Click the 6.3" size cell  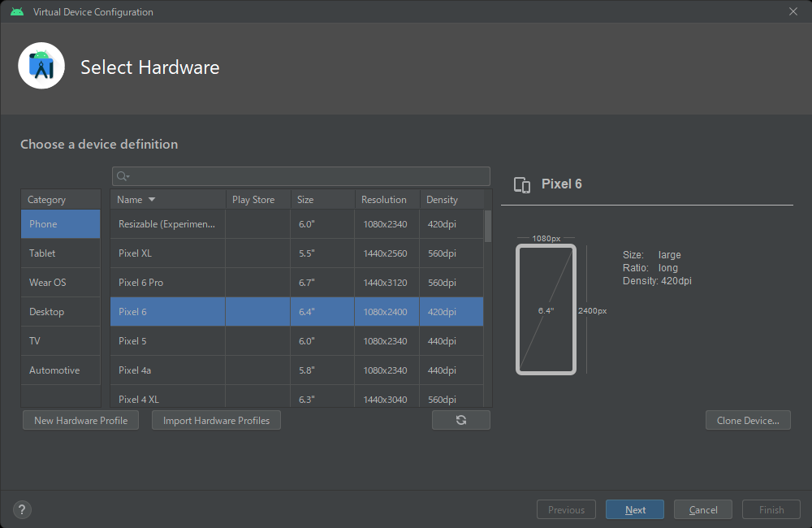322,396
